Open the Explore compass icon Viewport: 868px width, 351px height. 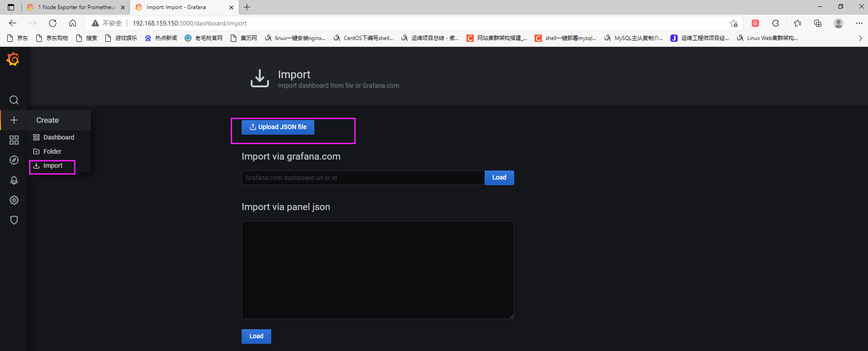[x=14, y=160]
